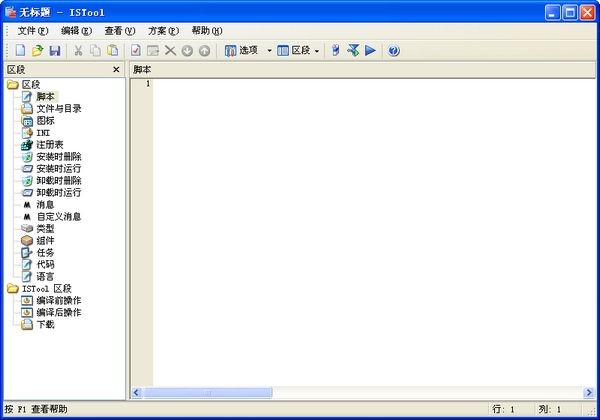Open the 方案(P) menu
This screenshot has width=600, height=420.
click(x=163, y=31)
